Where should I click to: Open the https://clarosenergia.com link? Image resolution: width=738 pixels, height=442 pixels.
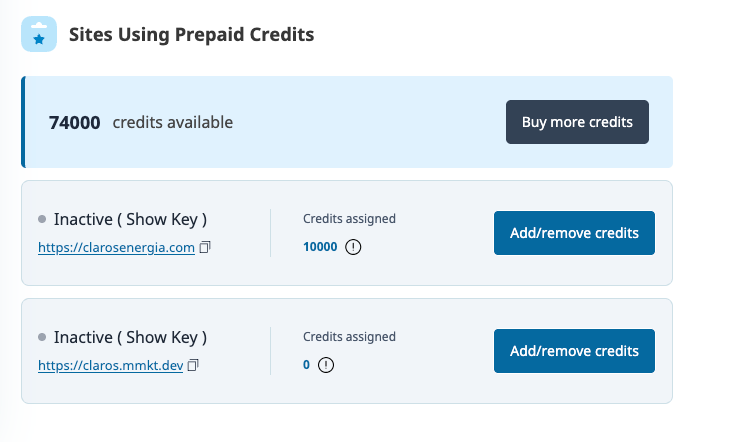click(116, 247)
